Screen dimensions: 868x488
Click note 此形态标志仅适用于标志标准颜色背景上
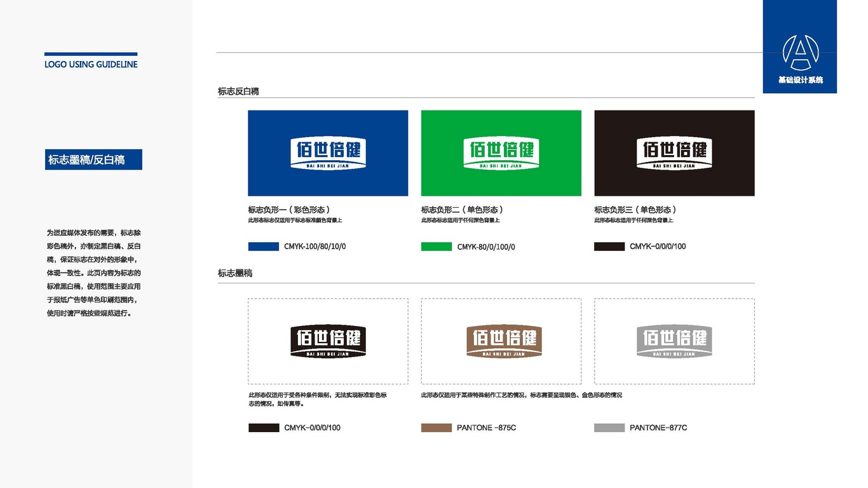click(x=295, y=220)
